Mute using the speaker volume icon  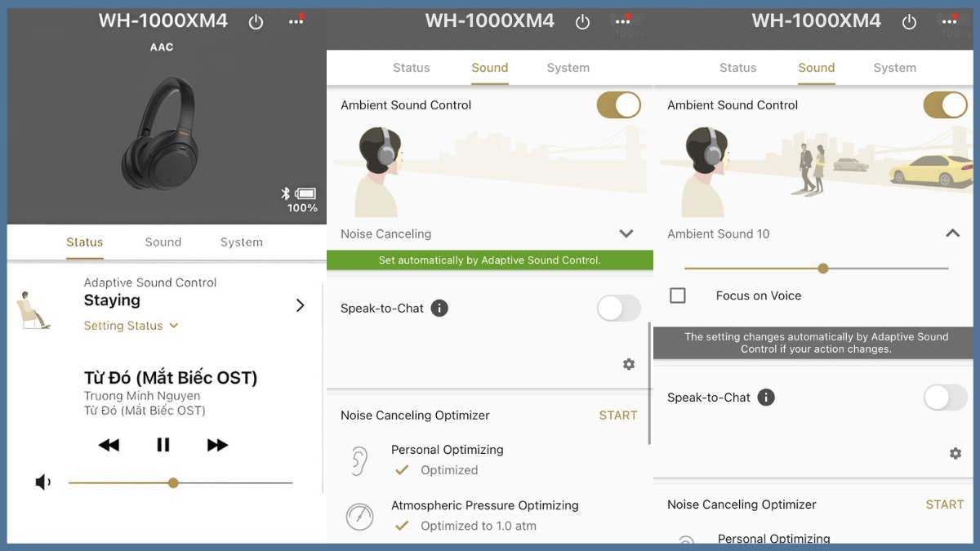[x=43, y=482]
